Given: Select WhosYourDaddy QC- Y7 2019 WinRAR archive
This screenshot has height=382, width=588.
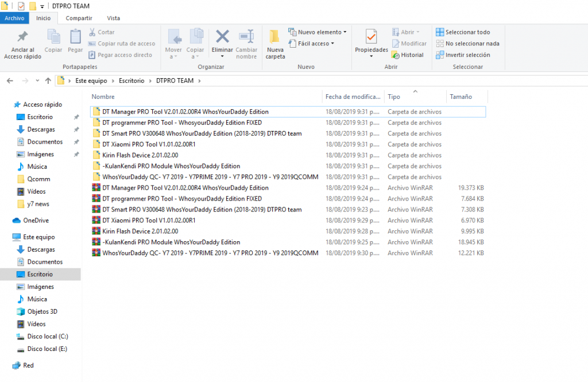Looking at the screenshot, I should click(x=288, y=253).
